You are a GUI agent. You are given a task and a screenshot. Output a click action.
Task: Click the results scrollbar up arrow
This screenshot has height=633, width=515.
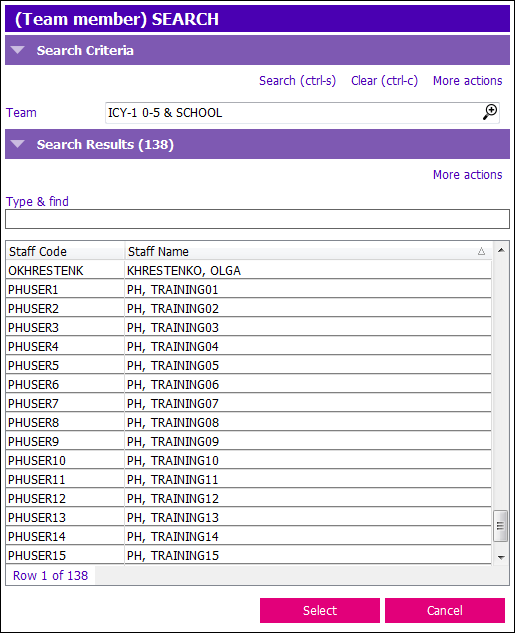[501, 250]
